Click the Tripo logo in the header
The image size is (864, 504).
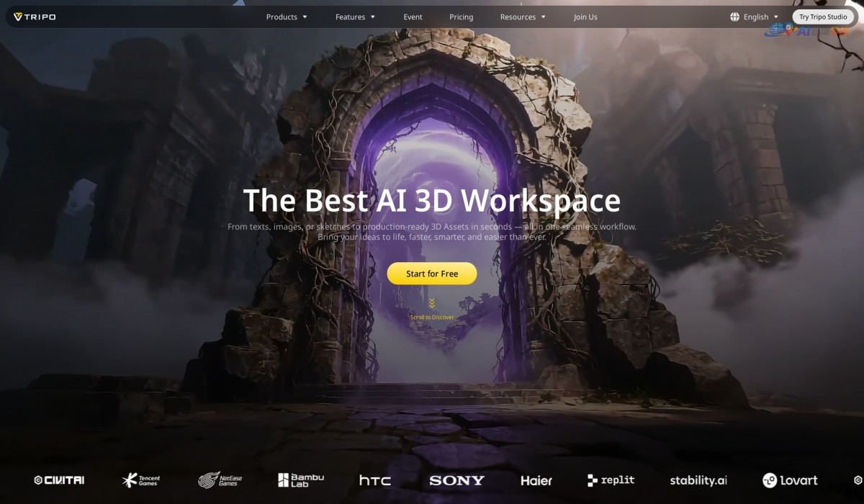(x=35, y=17)
